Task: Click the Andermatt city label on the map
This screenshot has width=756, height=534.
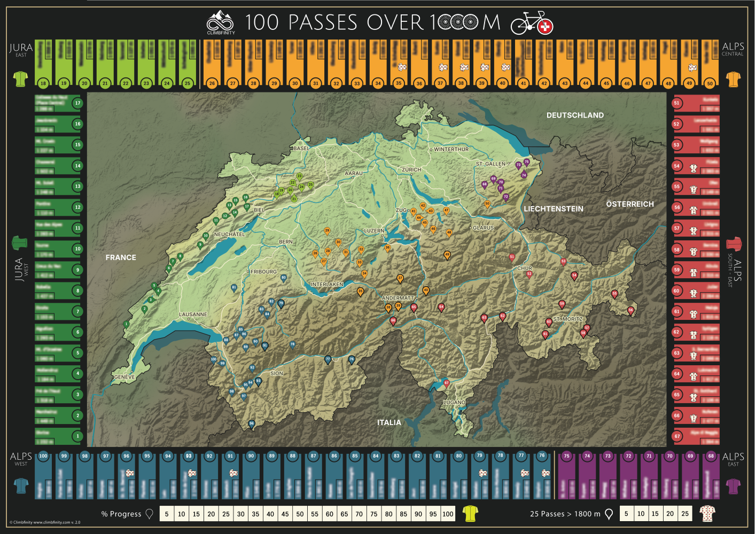Action: pos(398,298)
